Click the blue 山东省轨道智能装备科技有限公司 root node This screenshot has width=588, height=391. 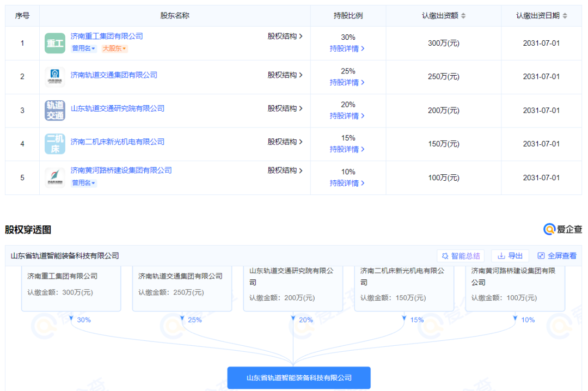tap(299, 378)
